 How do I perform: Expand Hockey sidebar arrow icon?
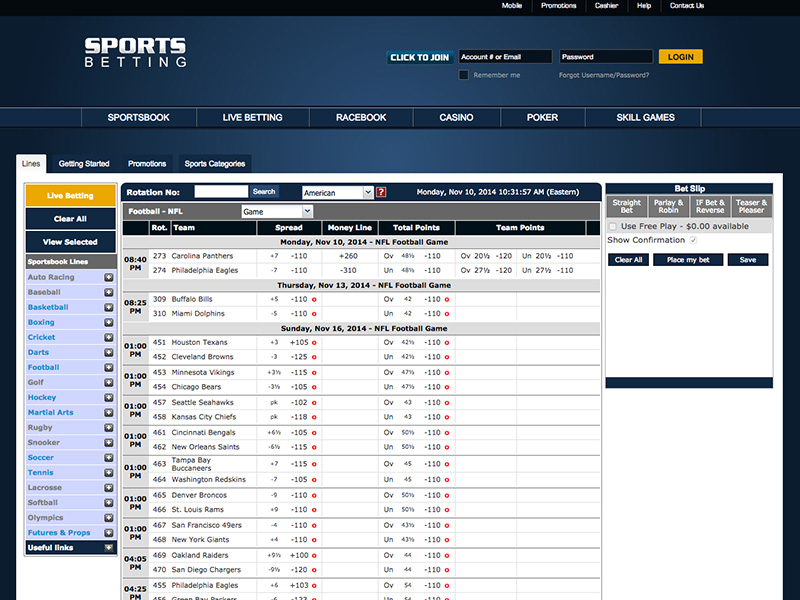(x=109, y=397)
